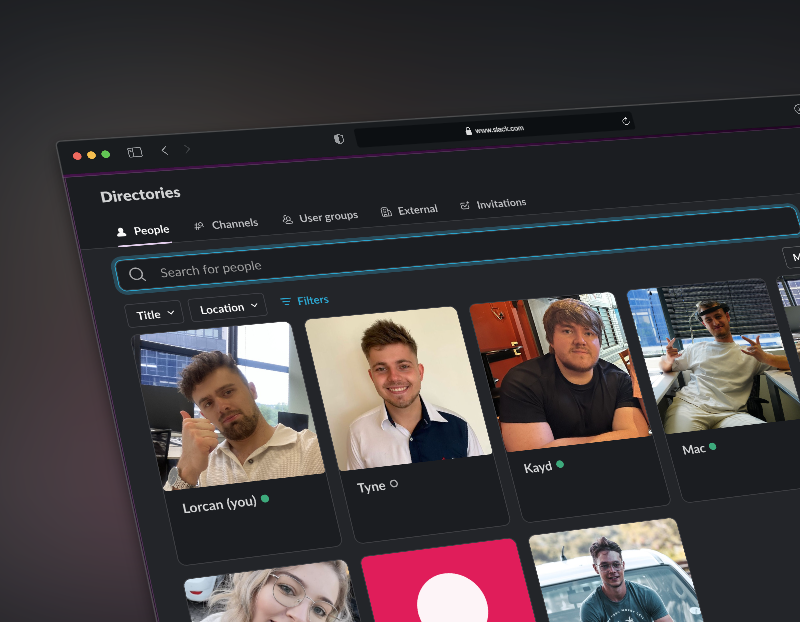
Task: Open Tyne's profile photo
Action: (x=398, y=389)
